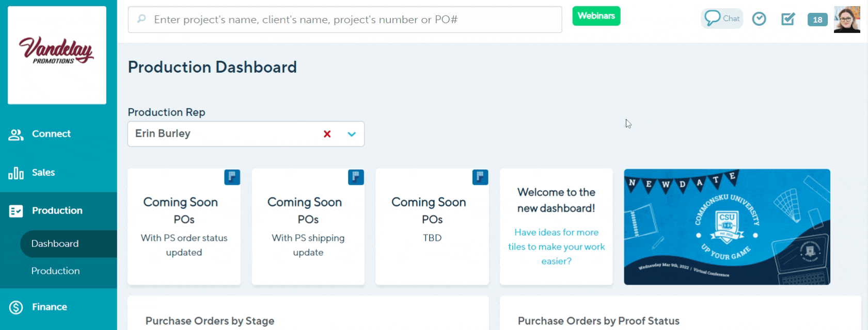This screenshot has width=868, height=330.
Task: Open the tasks checklist icon in header
Action: (x=788, y=19)
